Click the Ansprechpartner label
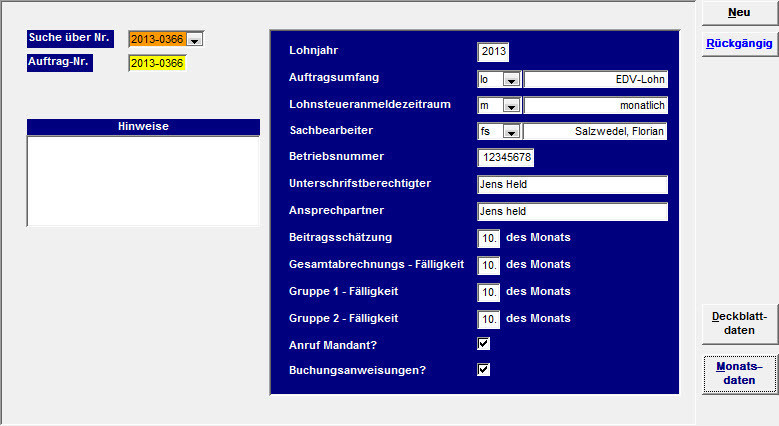 point(336,210)
